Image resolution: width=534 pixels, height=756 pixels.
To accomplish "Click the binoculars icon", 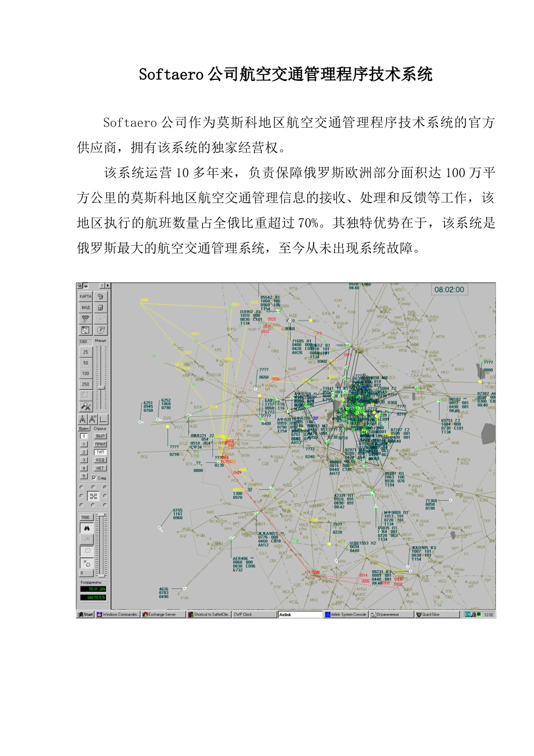I will pyautogui.click(x=87, y=528).
